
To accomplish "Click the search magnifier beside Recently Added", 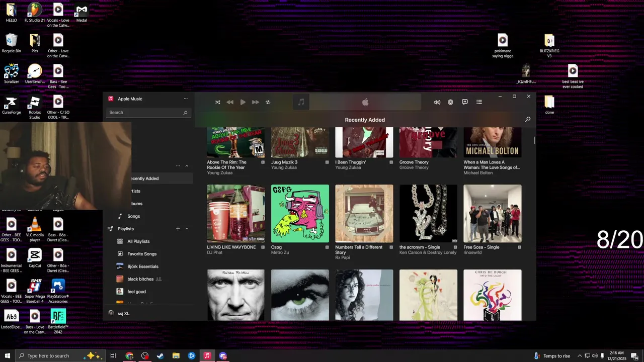I will click(527, 119).
